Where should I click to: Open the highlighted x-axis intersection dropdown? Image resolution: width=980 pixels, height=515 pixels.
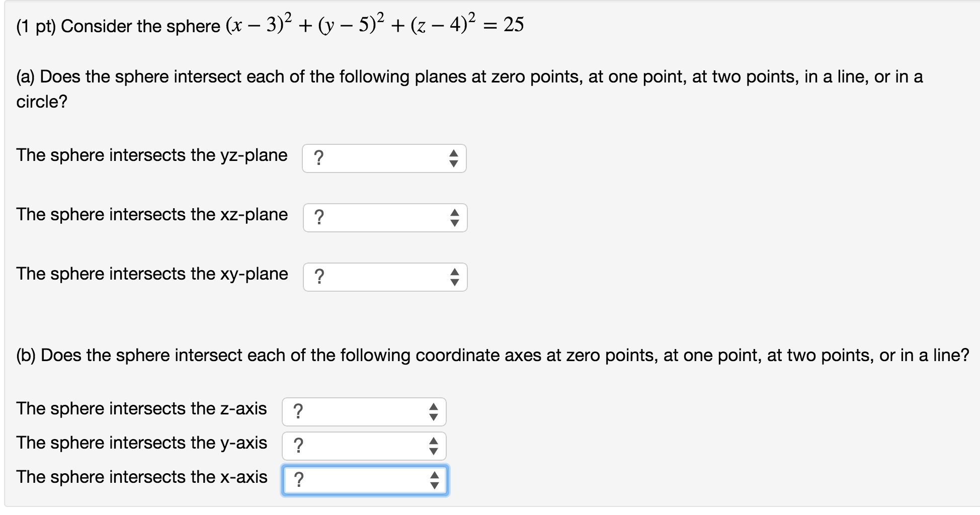pos(364,480)
